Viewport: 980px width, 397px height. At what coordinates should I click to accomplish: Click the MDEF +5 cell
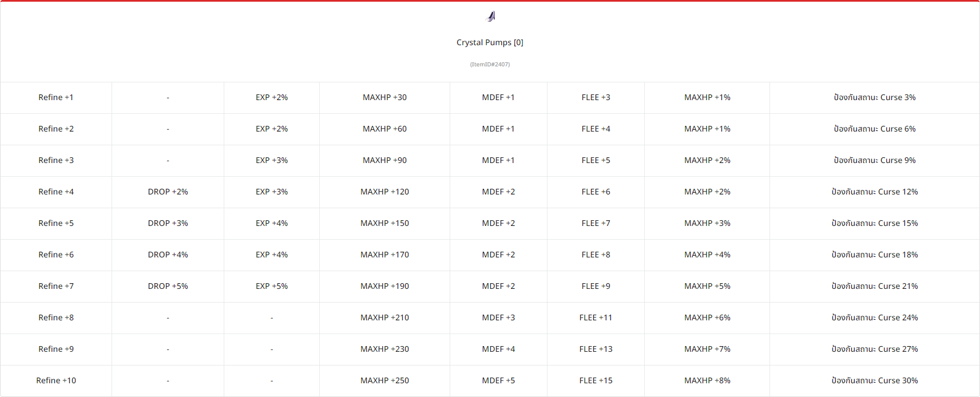click(498, 380)
